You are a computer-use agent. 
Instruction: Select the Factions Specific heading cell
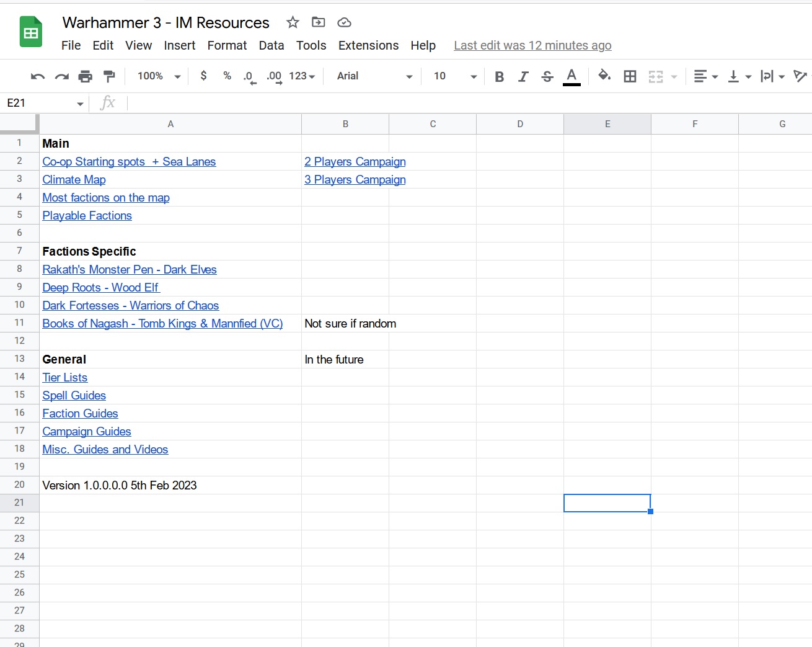coord(170,252)
